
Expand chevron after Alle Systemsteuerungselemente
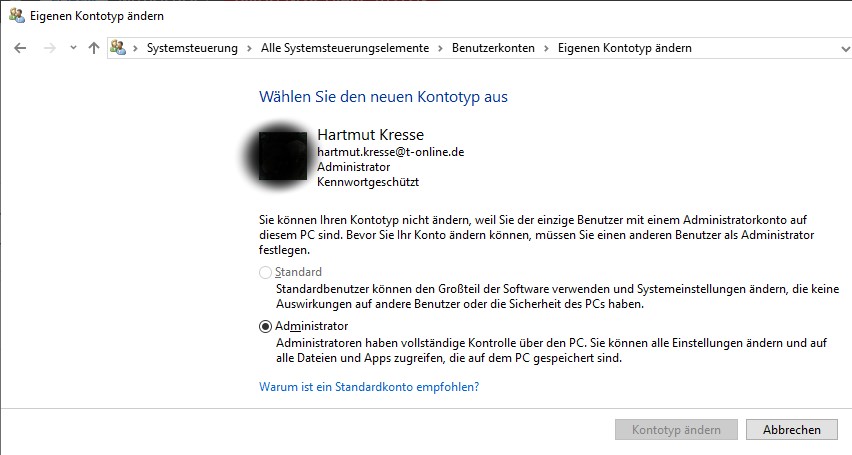click(x=441, y=48)
